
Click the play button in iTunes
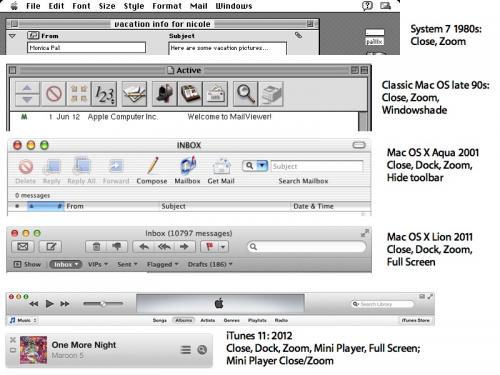click(49, 304)
